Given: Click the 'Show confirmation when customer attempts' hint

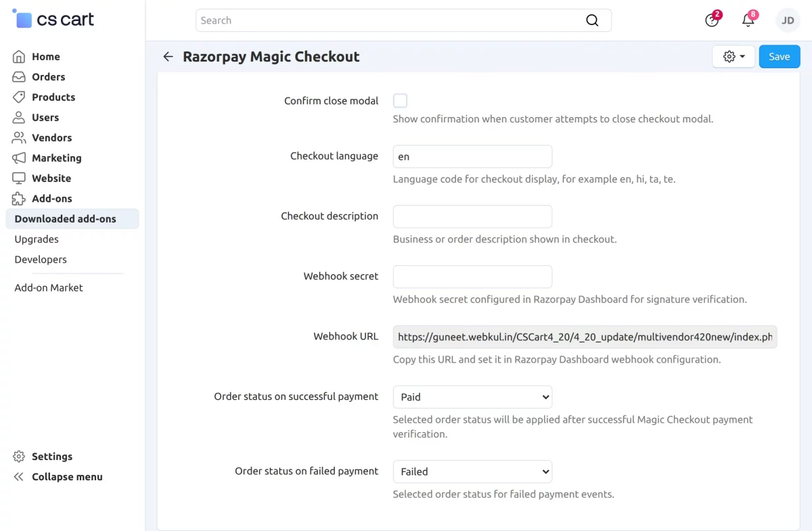Looking at the screenshot, I should (554, 120).
